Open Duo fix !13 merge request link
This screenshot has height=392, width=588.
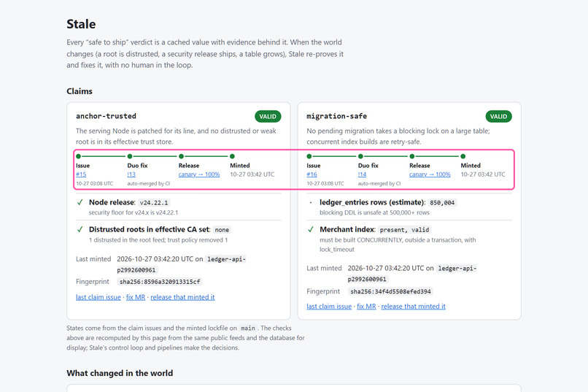[131, 174]
